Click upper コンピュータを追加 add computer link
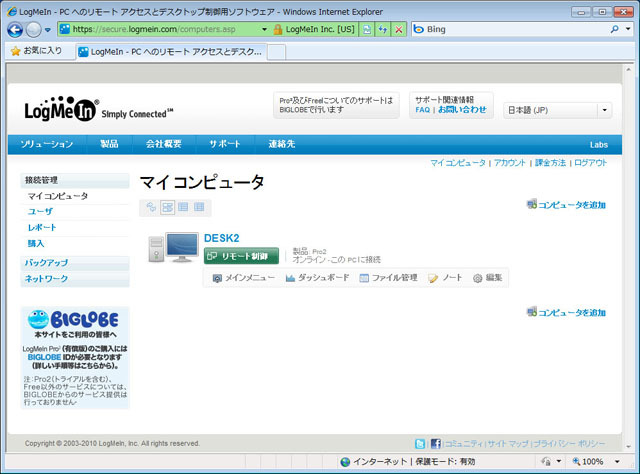The image size is (640, 474). click(566, 205)
